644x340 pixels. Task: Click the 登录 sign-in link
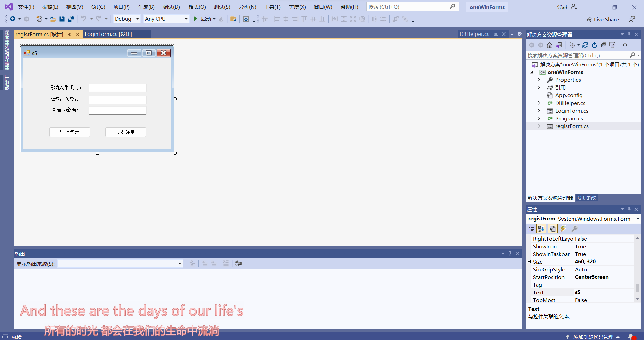tap(562, 7)
